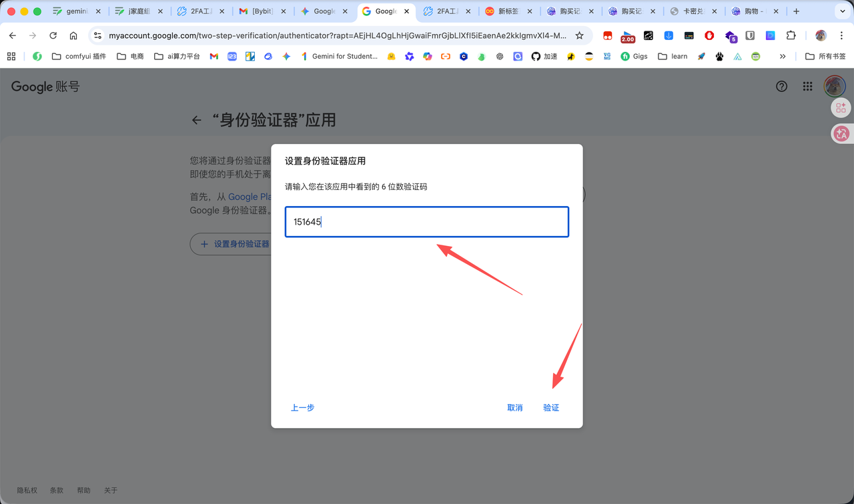This screenshot has width=854, height=504.
Task: Open the tab search dropdown arrow
Action: [x=842, y=11]
